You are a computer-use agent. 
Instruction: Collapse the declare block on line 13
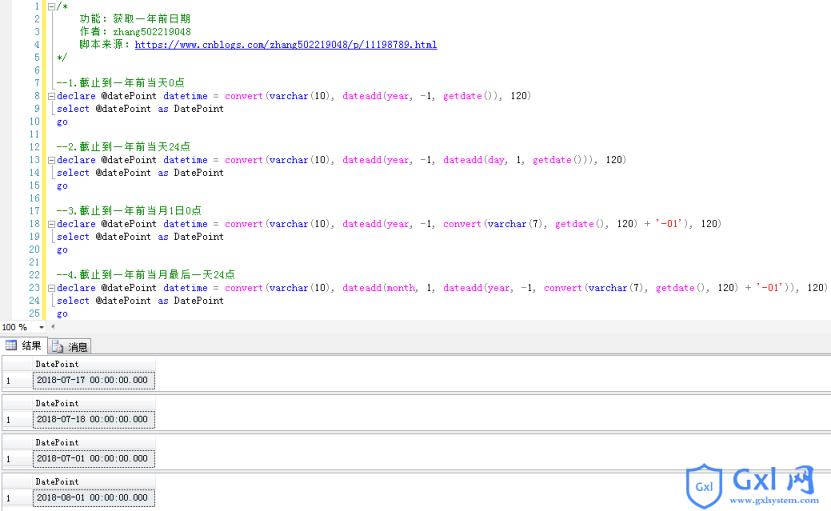[51, 161]
